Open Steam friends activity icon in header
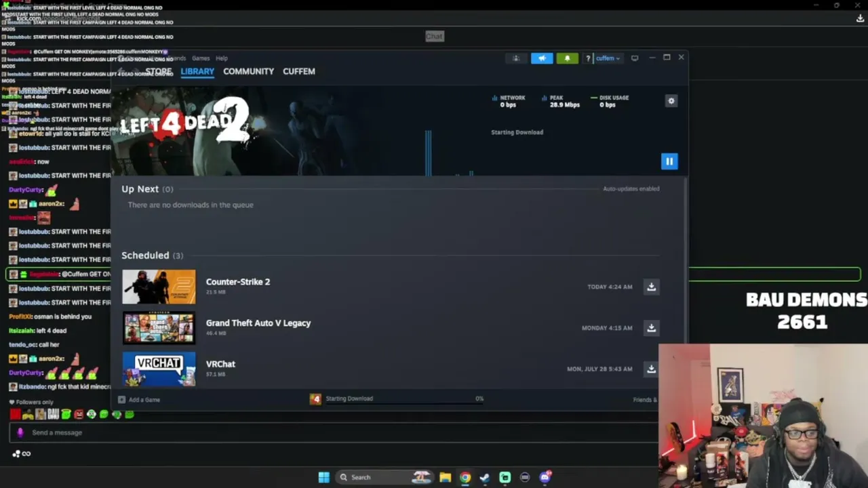 tap(516, 58)
